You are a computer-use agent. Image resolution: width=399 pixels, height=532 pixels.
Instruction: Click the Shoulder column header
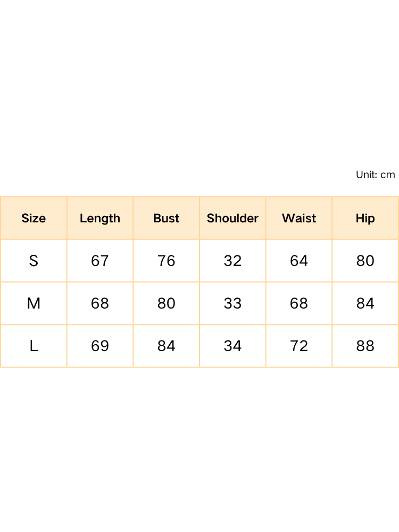(x=232, y=218)
